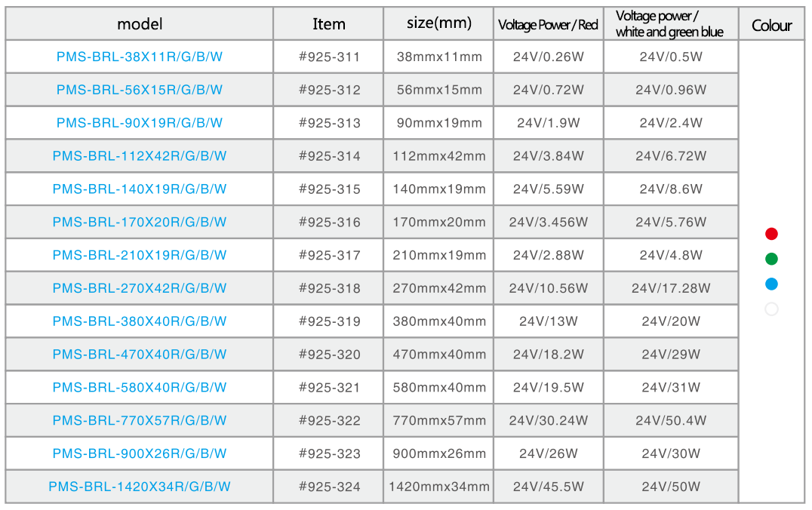Click the 'model' column header
This screenshot has width=812, height=510.
tap(140, 24)
